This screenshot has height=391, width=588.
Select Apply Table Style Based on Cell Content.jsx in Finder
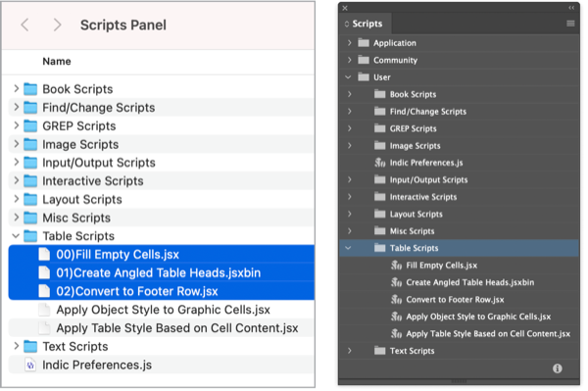[162, 328]
